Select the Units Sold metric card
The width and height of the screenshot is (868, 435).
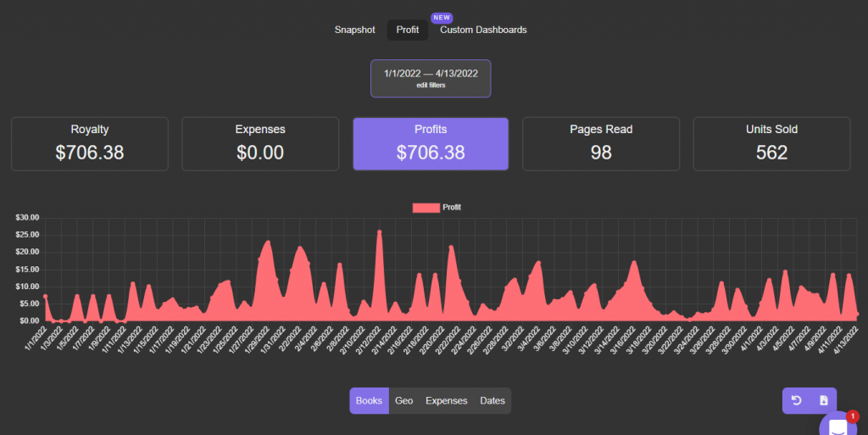point(771,143)
